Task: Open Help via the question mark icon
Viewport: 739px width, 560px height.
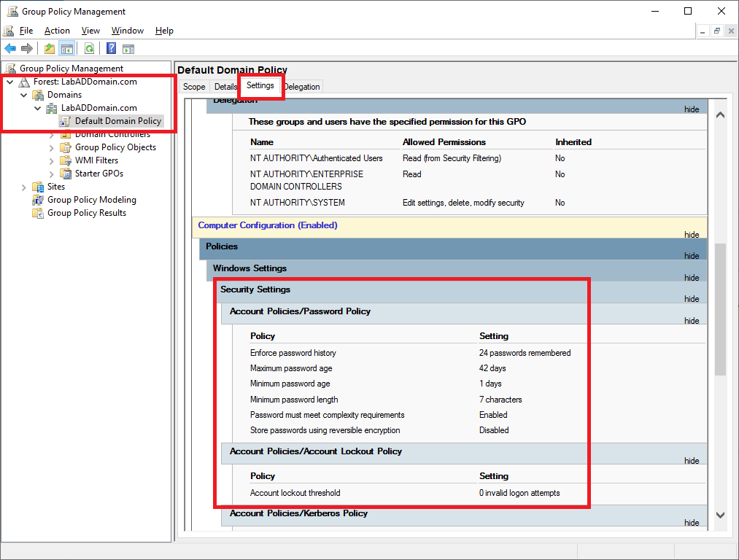Action: (x=111, y=49)
